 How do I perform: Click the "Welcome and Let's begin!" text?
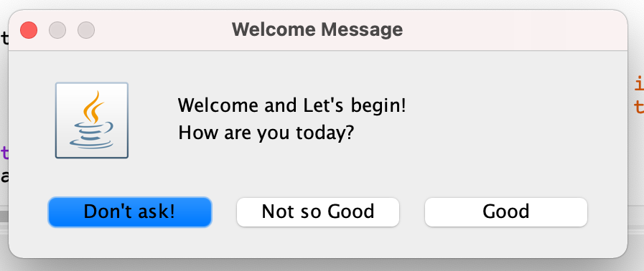point(291,106)
